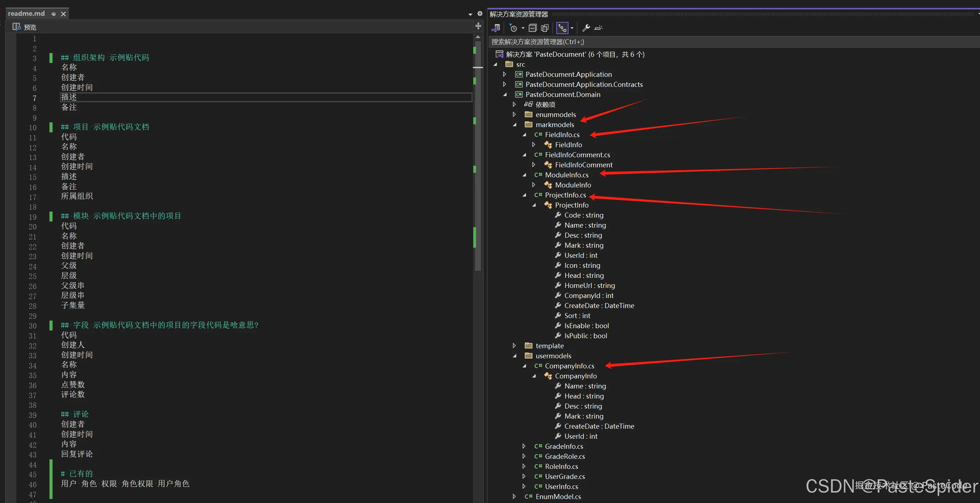Viewport: 980px width, 503px height.
Task: Click the Show All Files icon
Action: coord(545,28)
